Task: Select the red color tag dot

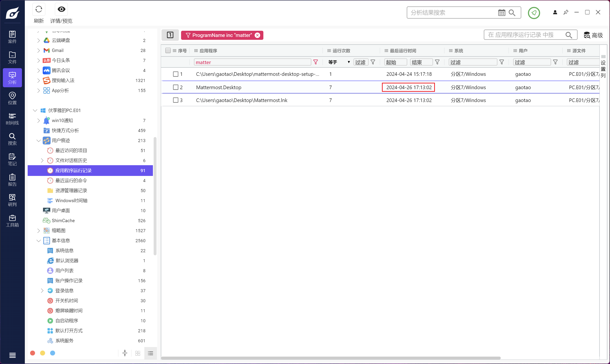Action: (x=32, y=353)
